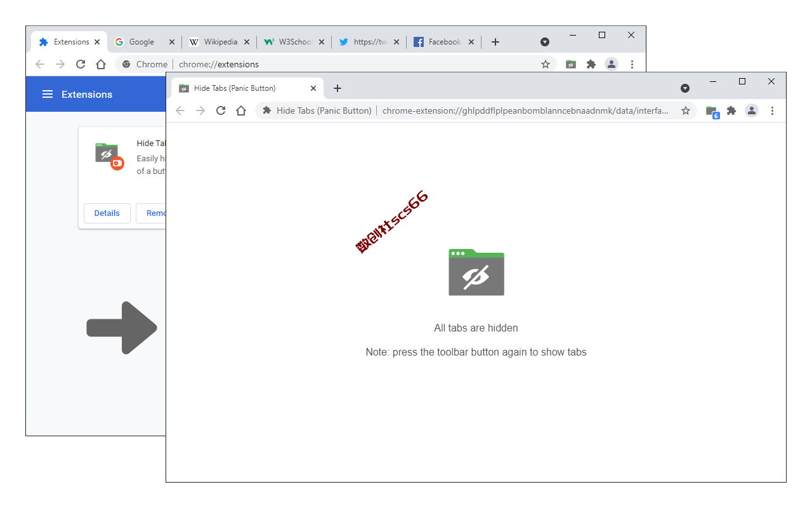Open Extensions puzzle menu in back window
Viewport: 812px width, 508px height.
(591, 64)
